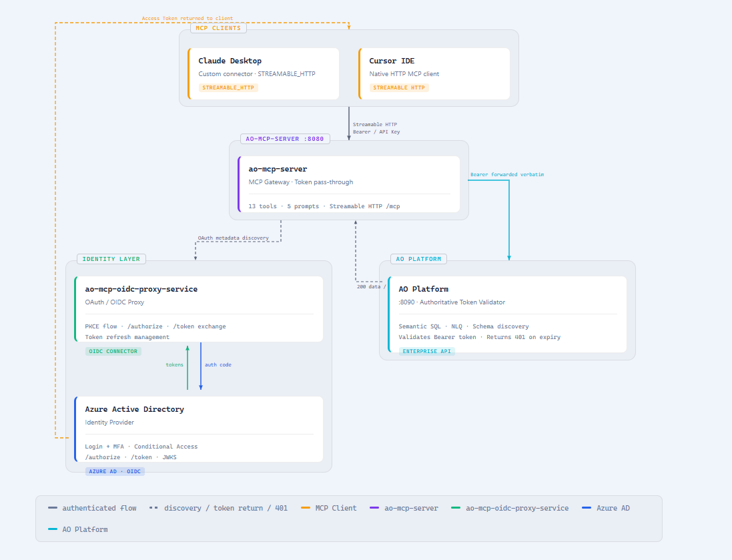Click "Validates Bearer token · Returns 401" line
732x560 pixels.
click(x=480, y=337)
